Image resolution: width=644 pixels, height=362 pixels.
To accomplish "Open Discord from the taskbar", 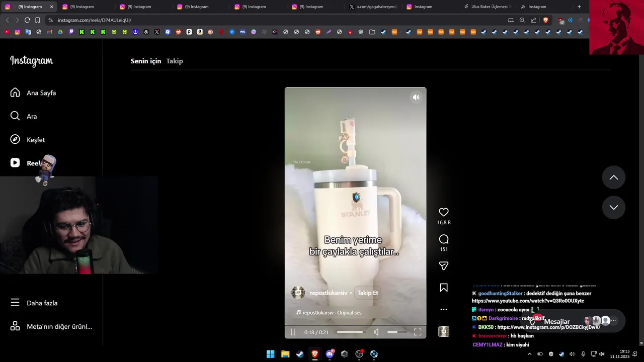I will tap(330, 354).
